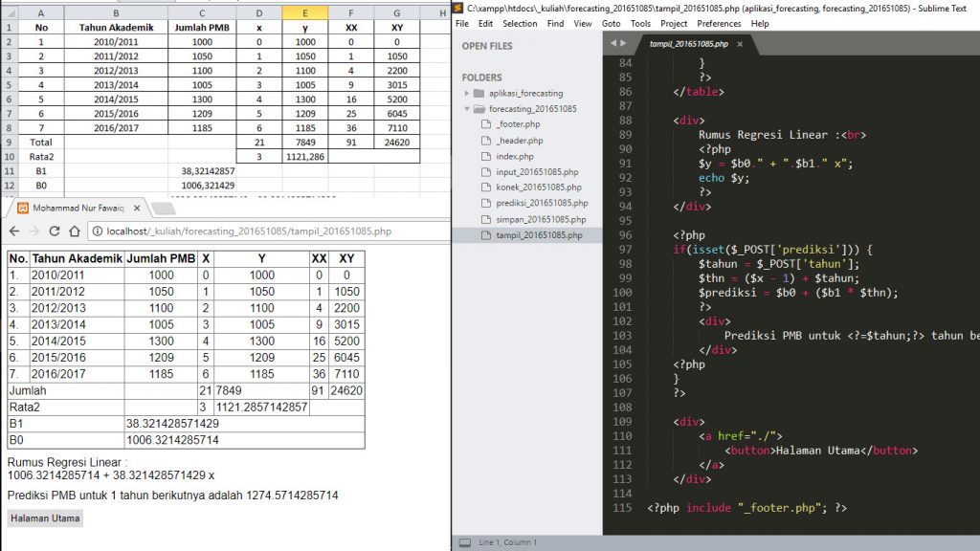
Task: Open the Preferences menu in Sublime Text
Action: click(718, 24)
